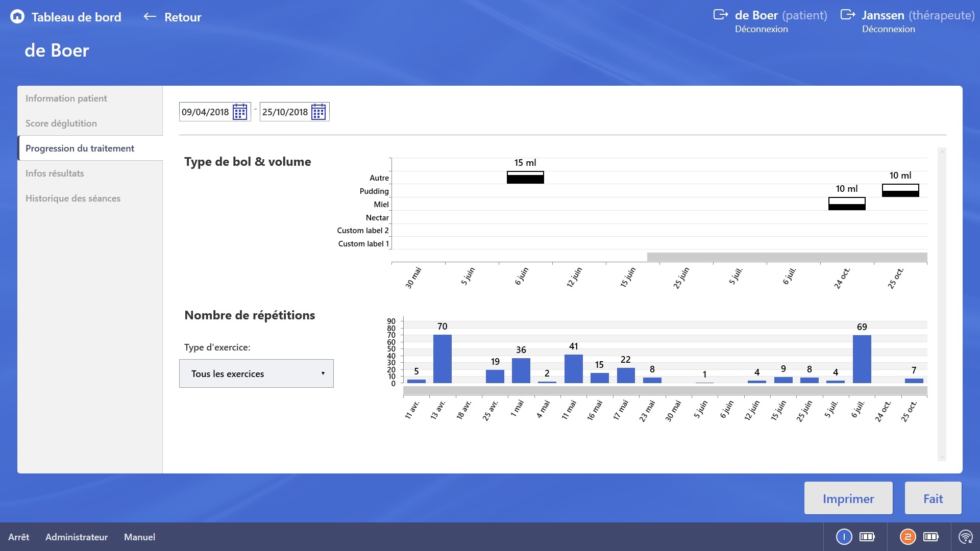Image resolution: width=980 pixels, height=551 pixels.
Task: Click the battery icon beside channel 1
Action: (867, 537)
